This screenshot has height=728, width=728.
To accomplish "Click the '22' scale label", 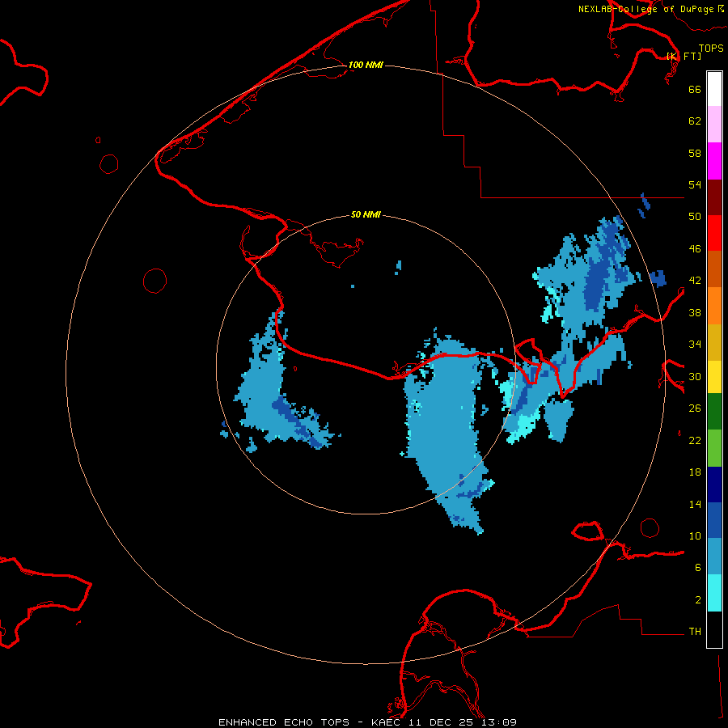I will 695,440.
